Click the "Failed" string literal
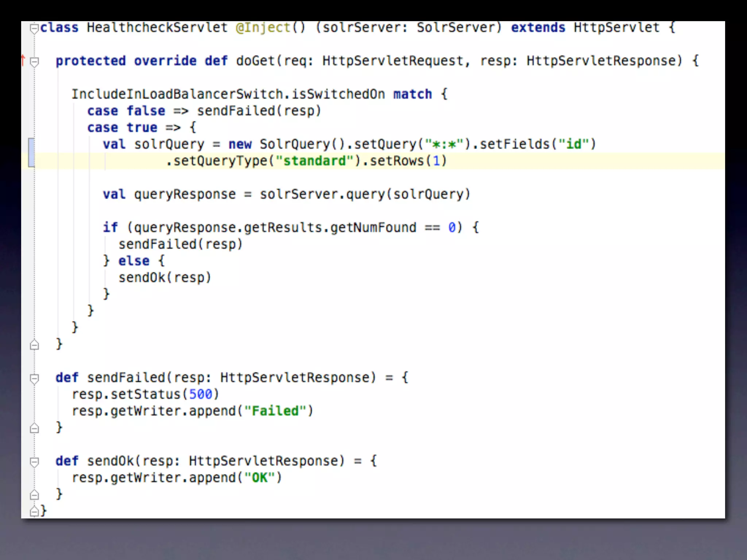Screen dimensions: 747x560 pos(275,411)
